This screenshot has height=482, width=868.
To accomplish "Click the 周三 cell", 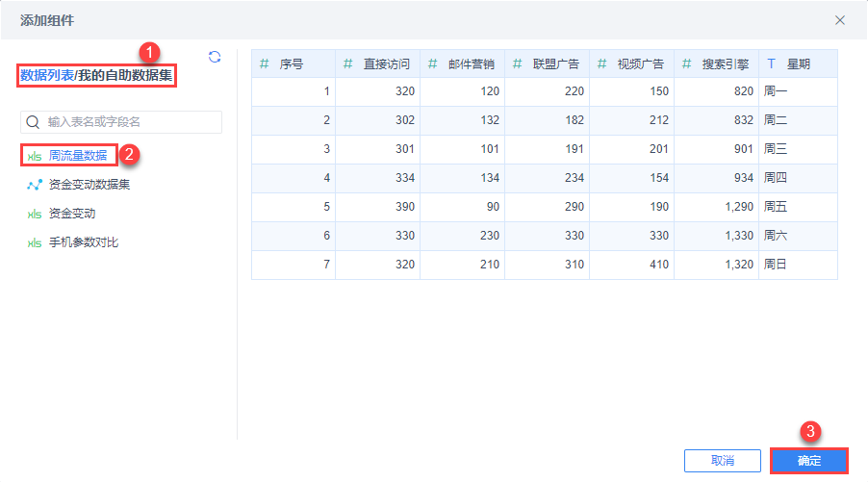I will [x=799, y=149].
